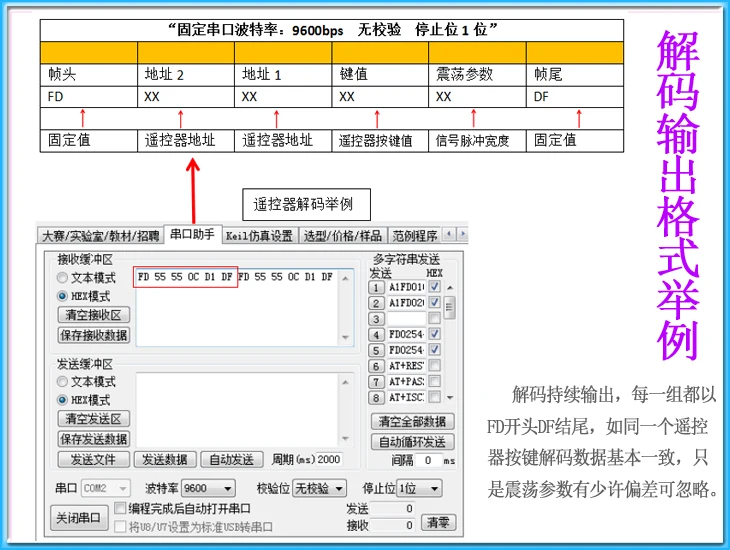Toggle HEX checkbox for row 7 AT+PAS
The width and height of the screenshot is (730, 550).
[x=434, y=381]
